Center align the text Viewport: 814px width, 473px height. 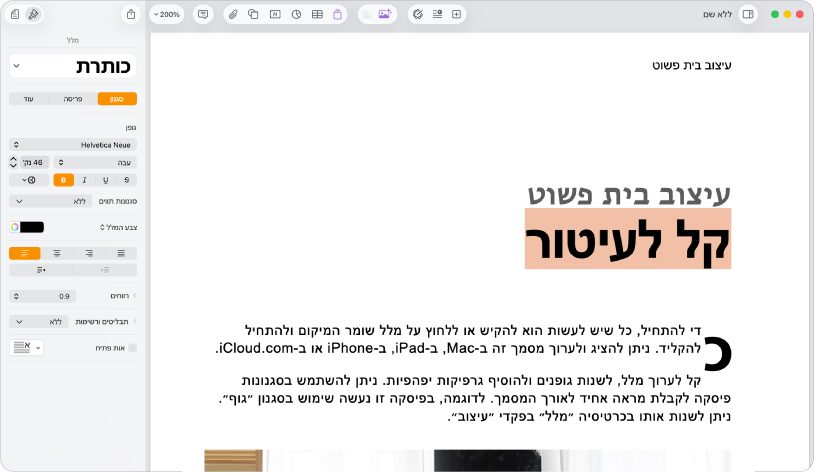(x=57, y=253)
